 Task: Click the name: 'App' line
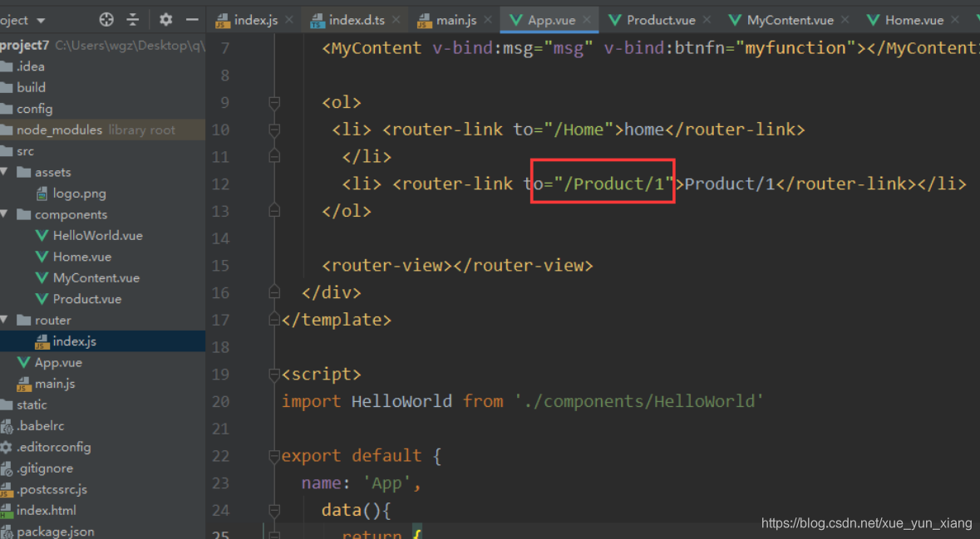pyautogui.click(x=362, y=483)
